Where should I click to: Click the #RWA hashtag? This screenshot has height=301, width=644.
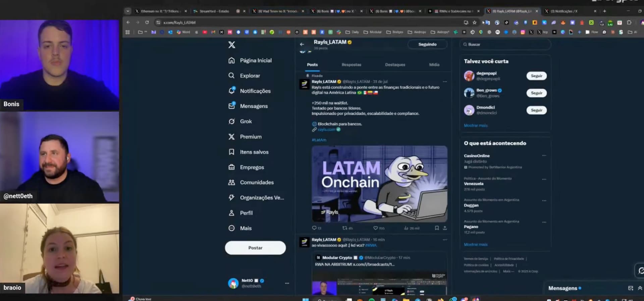click(x=371, y=245)
